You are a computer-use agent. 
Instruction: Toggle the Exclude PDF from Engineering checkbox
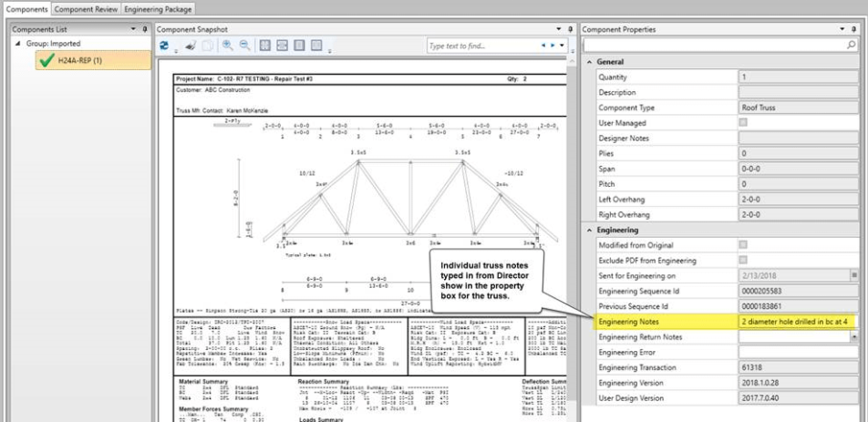click(743, 260)
